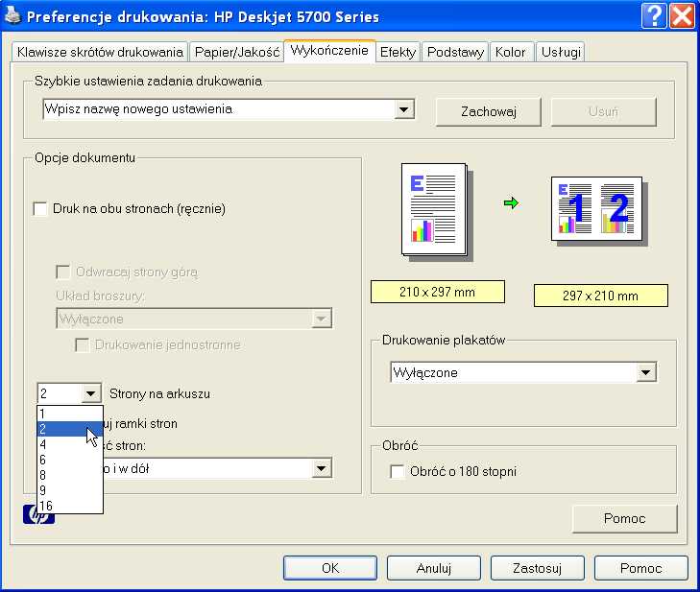Screen dimensions: 700x592
Task: Click the bottom-row Pomoc button
Action: 640,568
